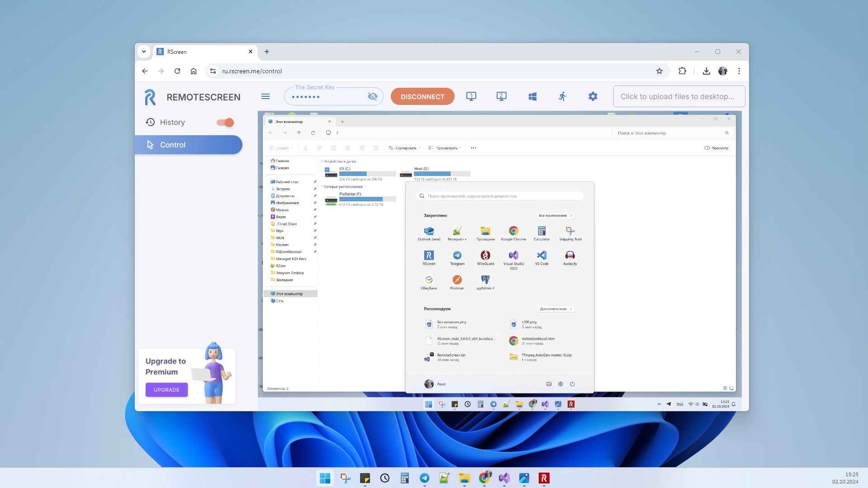Open RemoteScreen settings gear beside running man
868x488 pixels.
pyautogui.click(x=593, y=96)
